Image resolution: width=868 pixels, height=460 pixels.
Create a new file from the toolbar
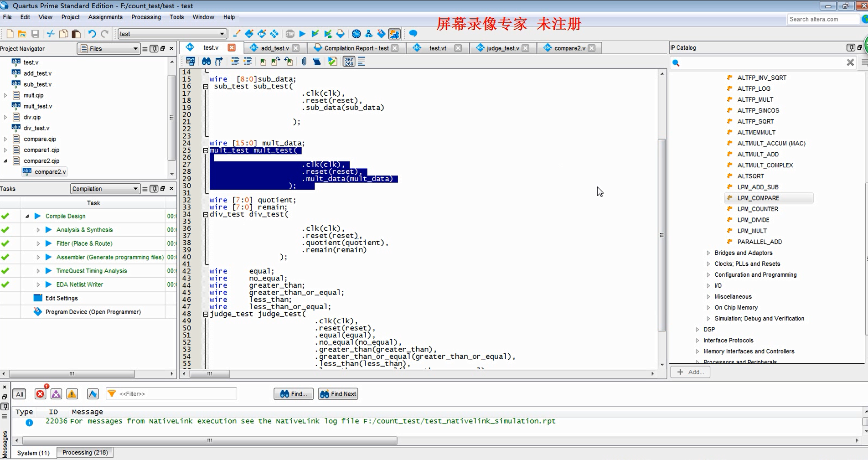point(10,34)
